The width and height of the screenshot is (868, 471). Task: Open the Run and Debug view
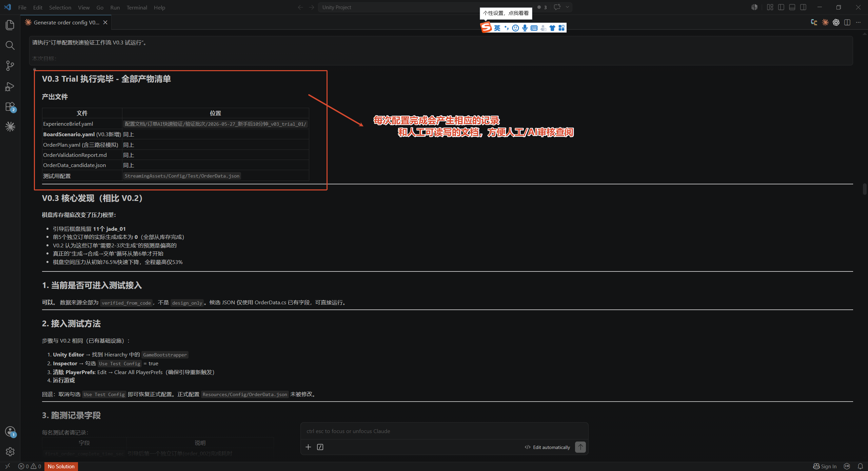[x=10, y=86]
